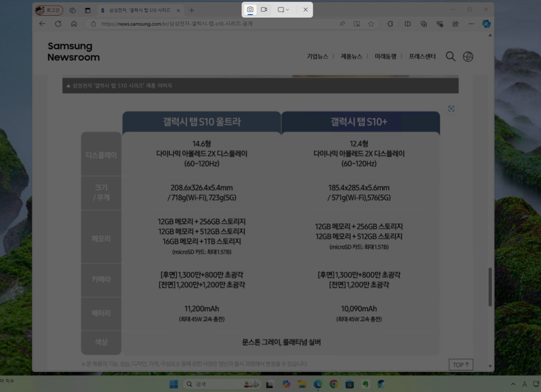Click the visual search icon on spec image
This screenshot has height=392, width=541.
point(451,109)
